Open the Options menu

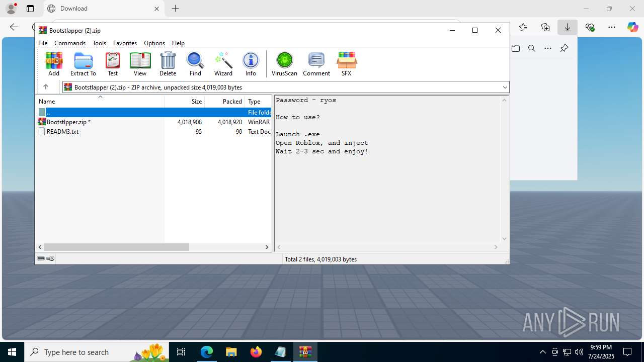pos(154,43)
